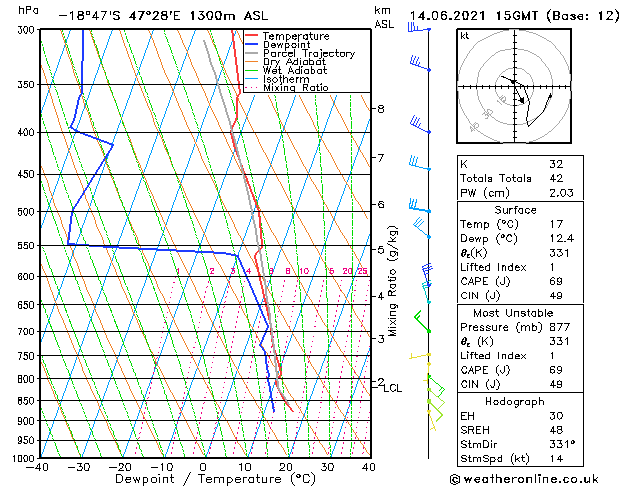The height and width of the screenshot is (486, 629).
Task: Select the Parcel Trajectory legend label
Action: point(309,53)
